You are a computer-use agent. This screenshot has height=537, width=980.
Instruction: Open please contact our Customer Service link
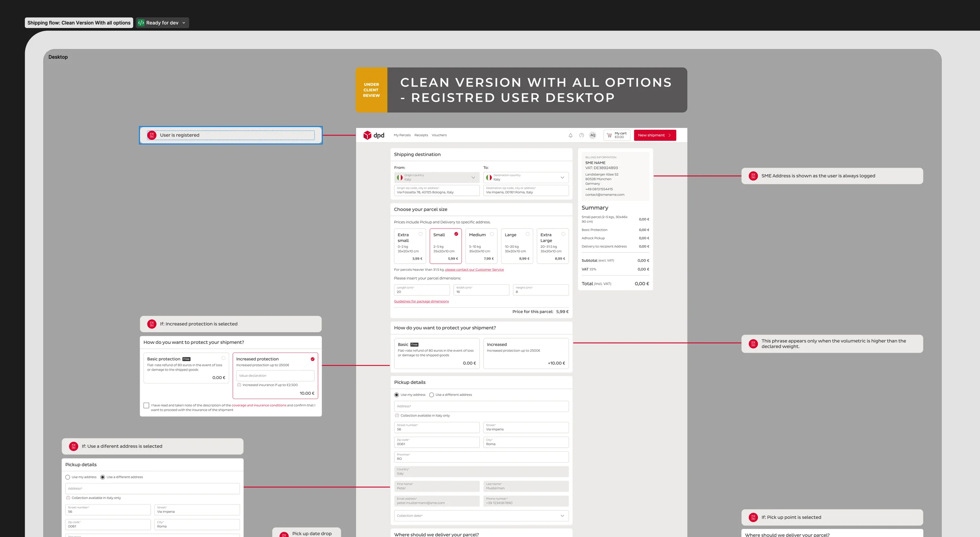click(x=474, y=270)
